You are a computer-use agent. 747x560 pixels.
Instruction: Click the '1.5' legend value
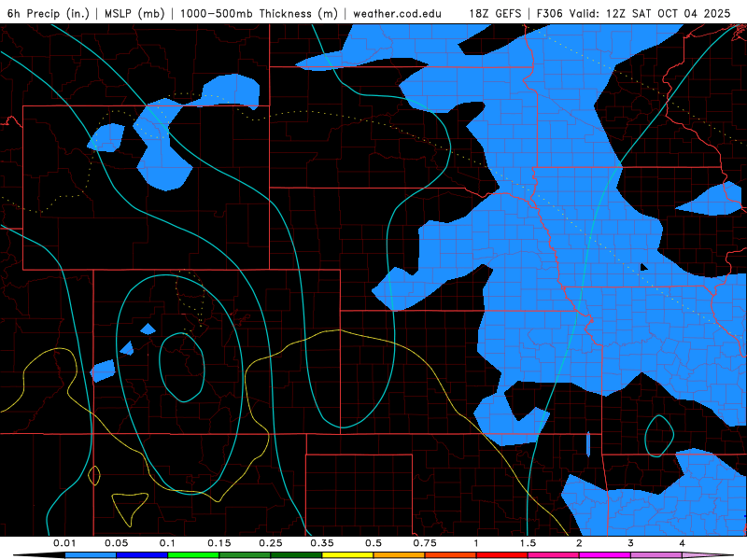pyautogui.click(x=528, y=543)
